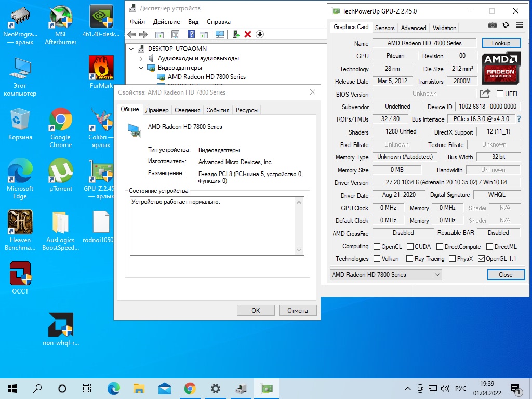Viewport: 532px width, 399px height.
Task: Open Settings gear on the taskbar
Action: coord(216,389)
